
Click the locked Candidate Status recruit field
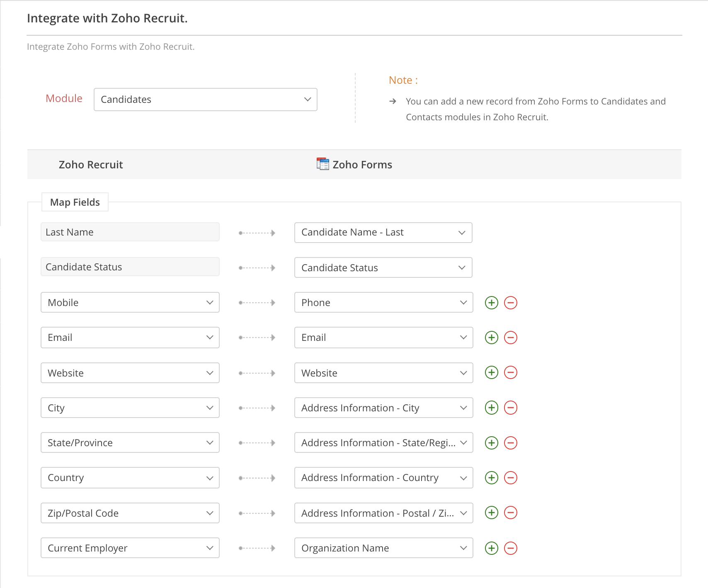click(130, 267)
